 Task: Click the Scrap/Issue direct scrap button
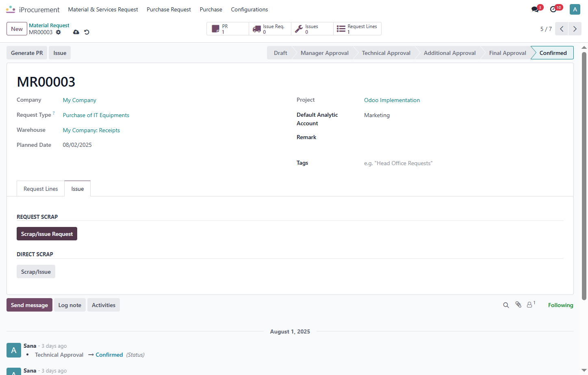pos(36,272)
